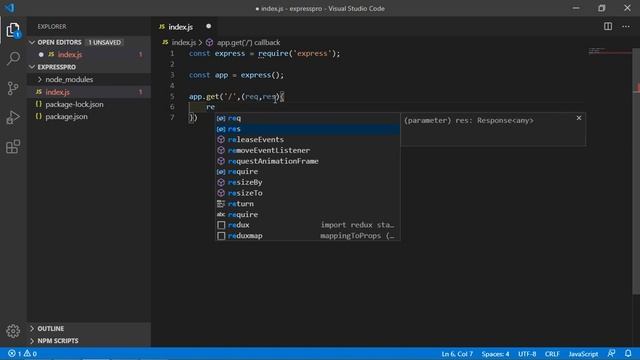This screenshot has width=640, height=360.
Task: Select the 'req' suggestion
Action: [x=308, y=118]
